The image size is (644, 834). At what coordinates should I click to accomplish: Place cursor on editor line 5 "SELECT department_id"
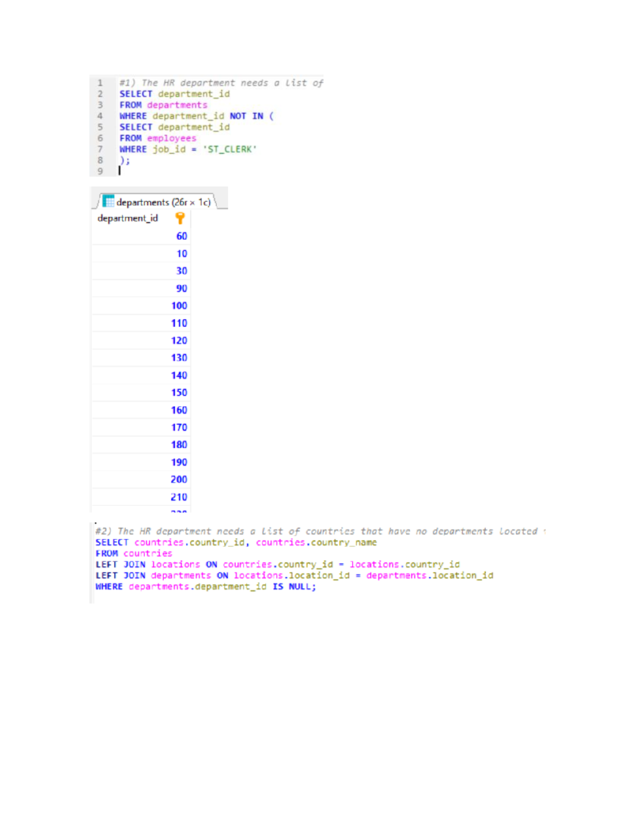[174, 127]
